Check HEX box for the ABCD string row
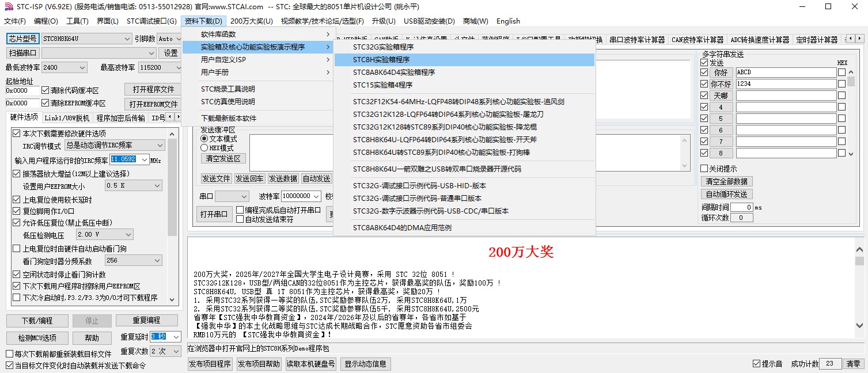 pos(842,73)
